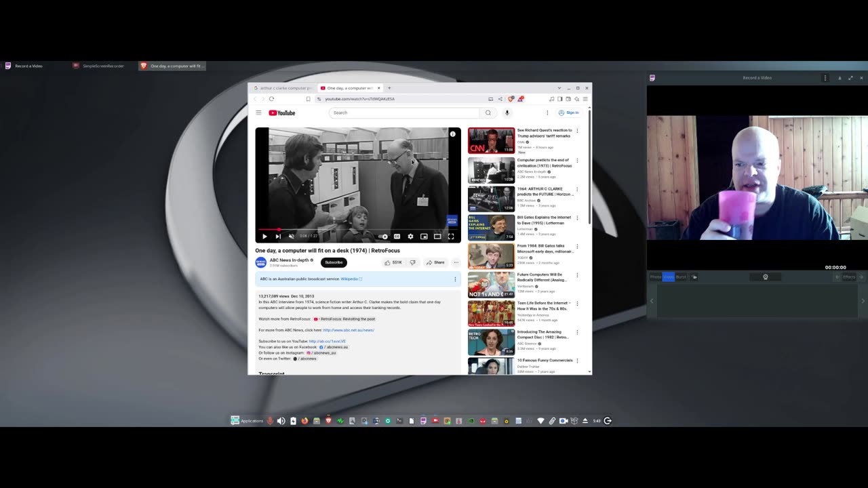Close the active YouTube browser tab

coord(379,88)
